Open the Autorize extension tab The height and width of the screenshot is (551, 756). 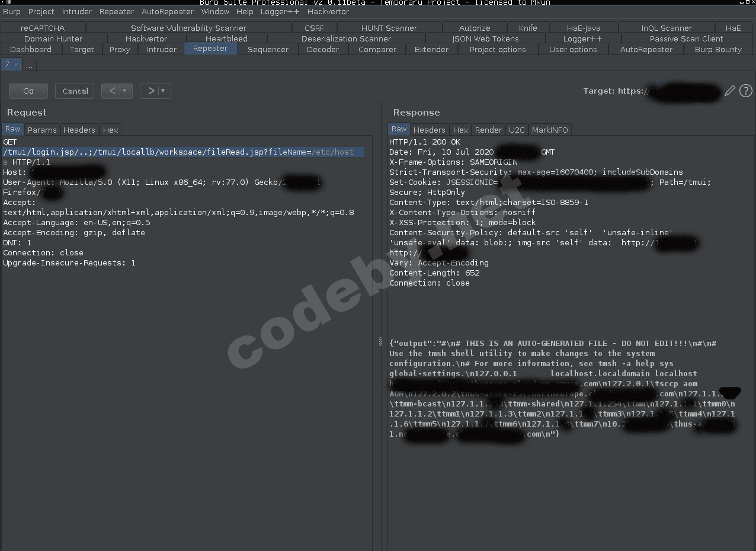click(475, 27)
